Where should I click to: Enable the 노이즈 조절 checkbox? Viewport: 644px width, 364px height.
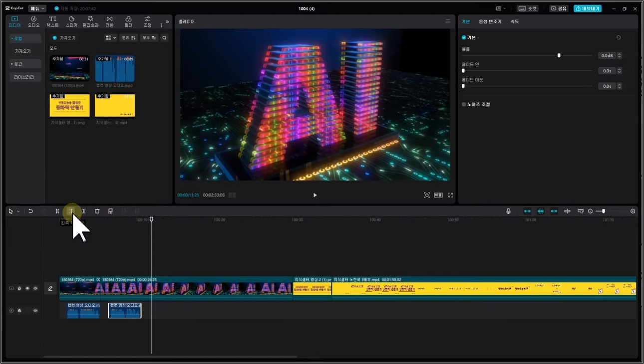tap(464, 104)
